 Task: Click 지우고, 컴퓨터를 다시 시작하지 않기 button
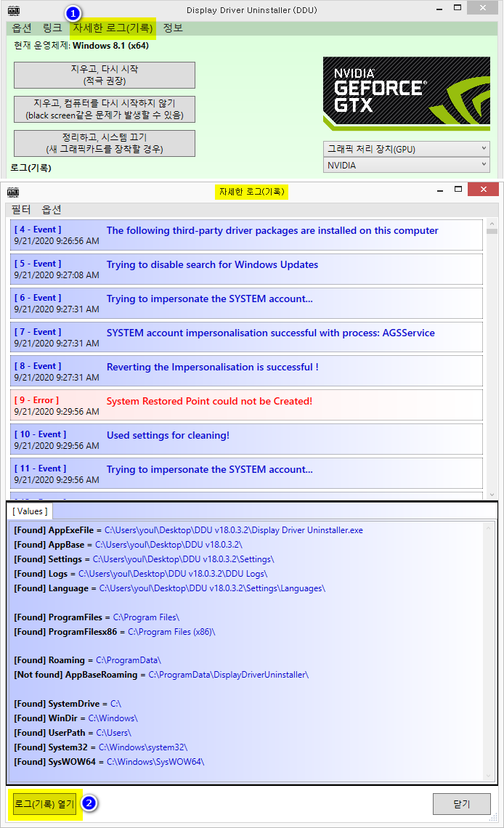(105, 109)
